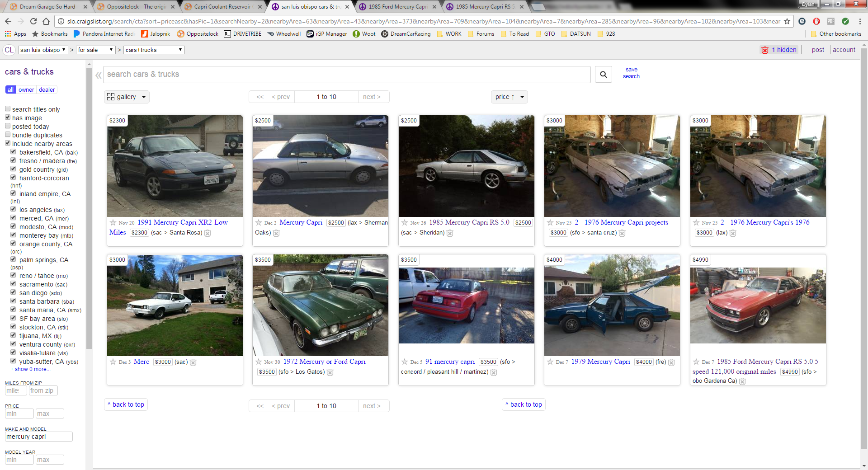The width and height of the screenshot is (868, 470).
Task: Uncheck the has image checkbox
Action: [x=8, y=117]
